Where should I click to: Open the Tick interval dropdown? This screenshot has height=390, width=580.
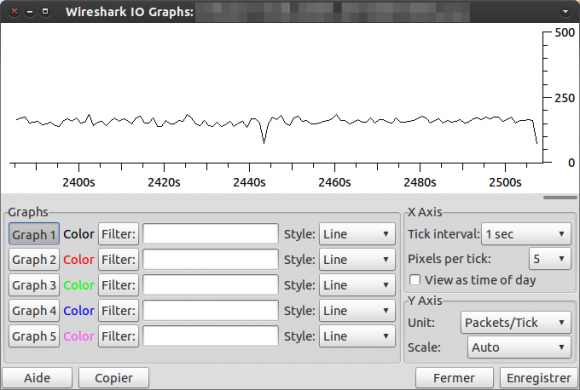pyautogui.click(x=526, y=234)
